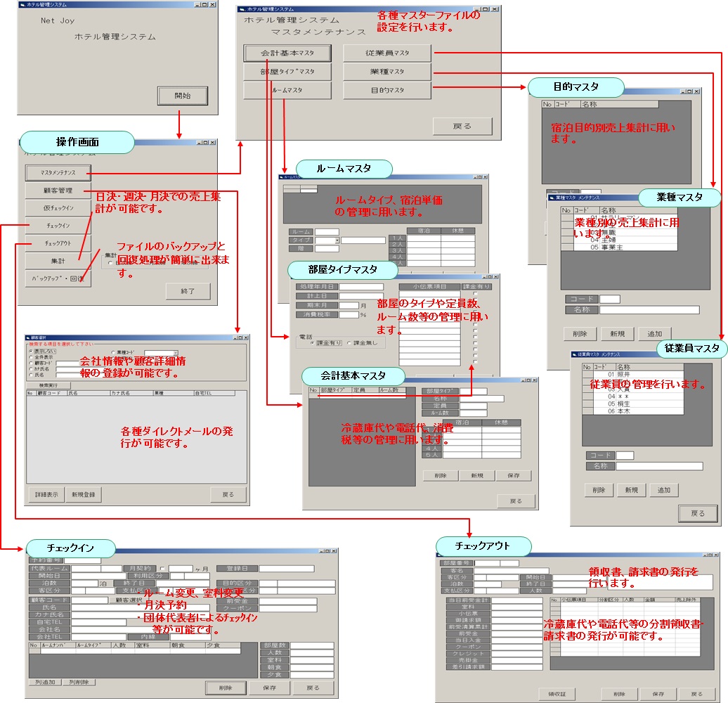Click the バックアップ・回復 button
The width and height of the screenshot is (728, 703).
[58, 278]
